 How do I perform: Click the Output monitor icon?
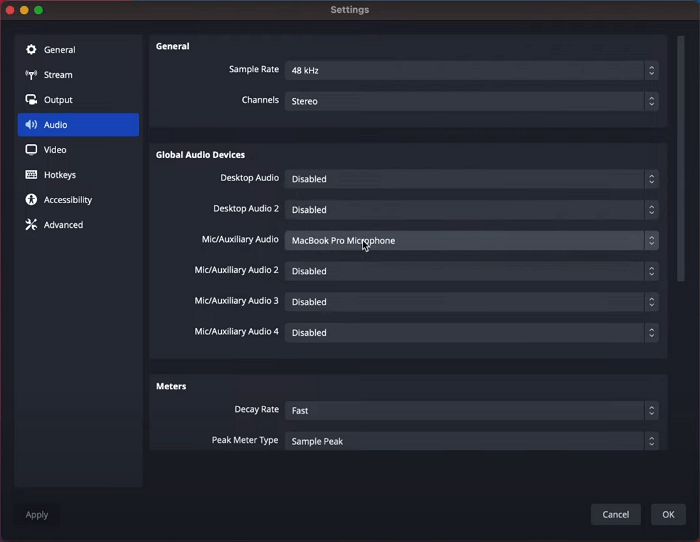31,100
